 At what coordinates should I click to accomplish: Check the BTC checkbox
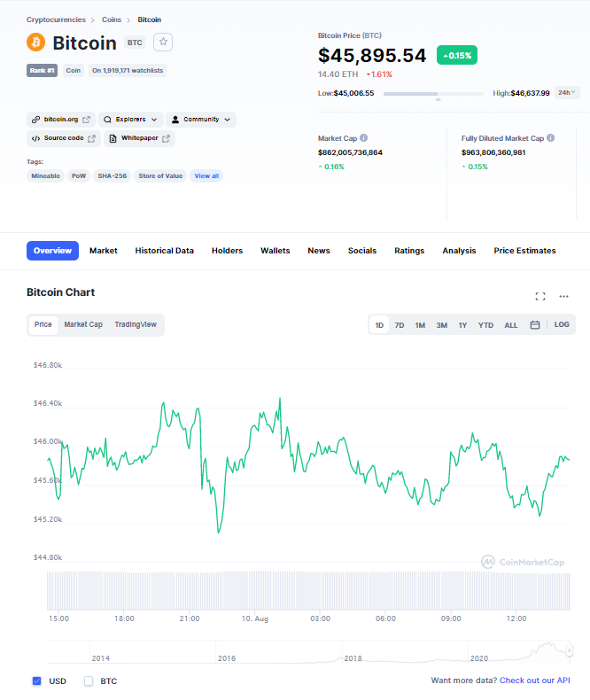pyautogui.click(x=89, y=681)
